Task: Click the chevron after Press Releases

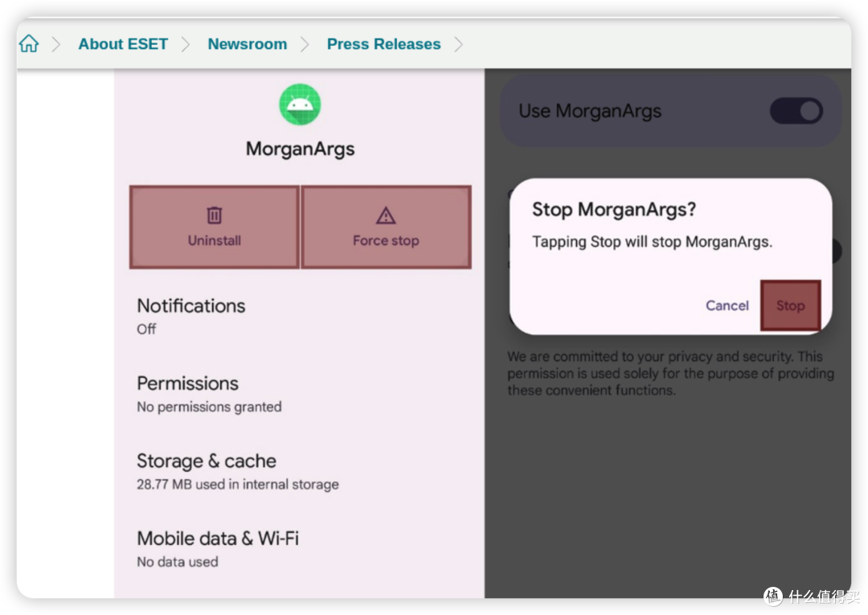Action: coord(458,44)
